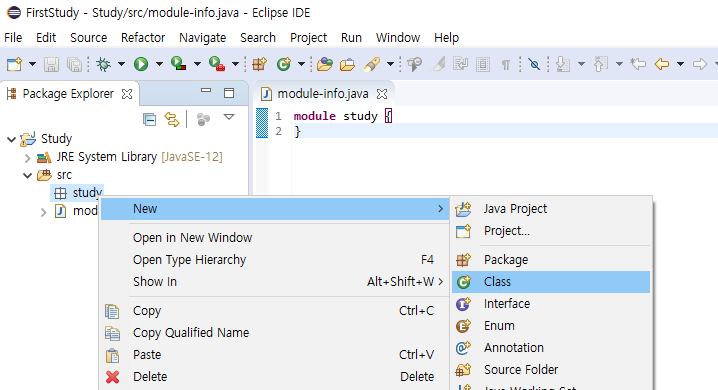Click the New Java Package toolbar icon
Image resolution: width=718 pixels, height=390 pixels.
(x=259, y=64)
